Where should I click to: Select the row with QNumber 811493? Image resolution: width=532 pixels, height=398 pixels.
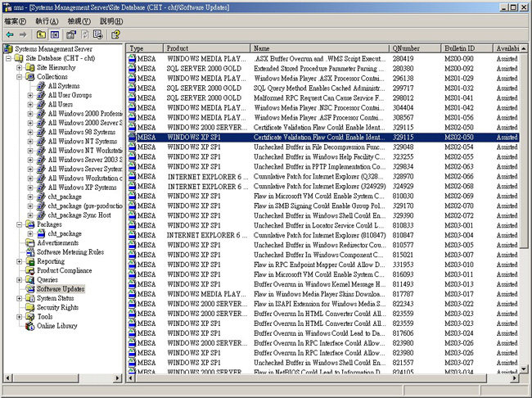[x=323, y=284]
